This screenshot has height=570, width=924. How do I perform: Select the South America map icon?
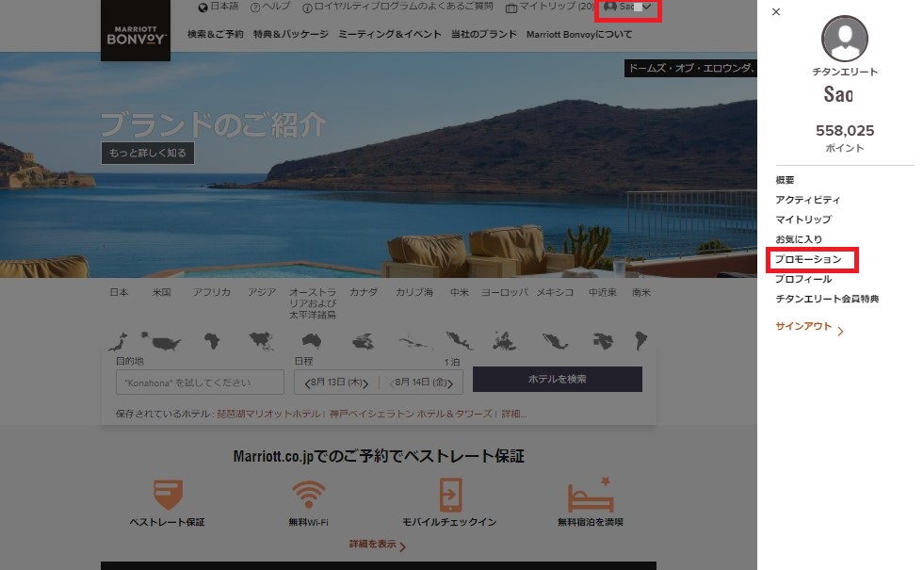point(641,341)
